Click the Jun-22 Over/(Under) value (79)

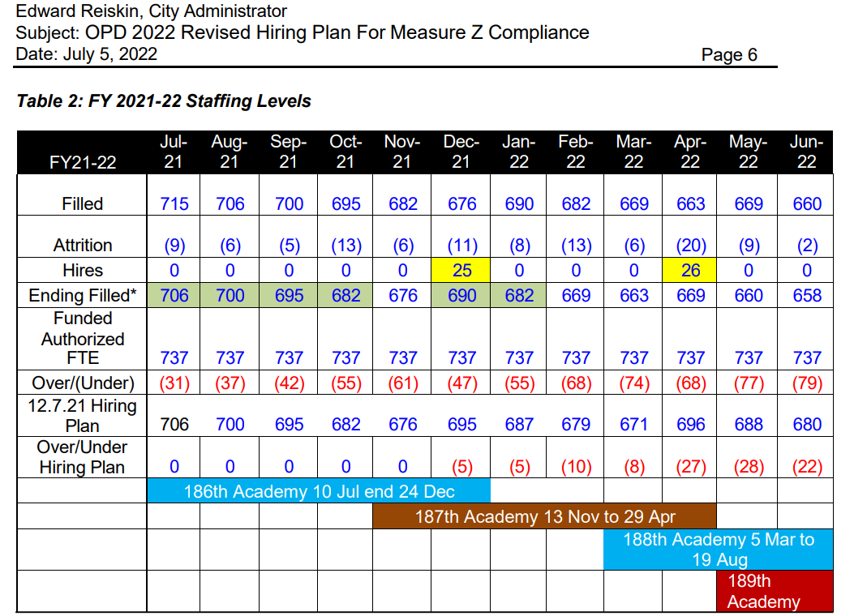[x=806, y=383]
